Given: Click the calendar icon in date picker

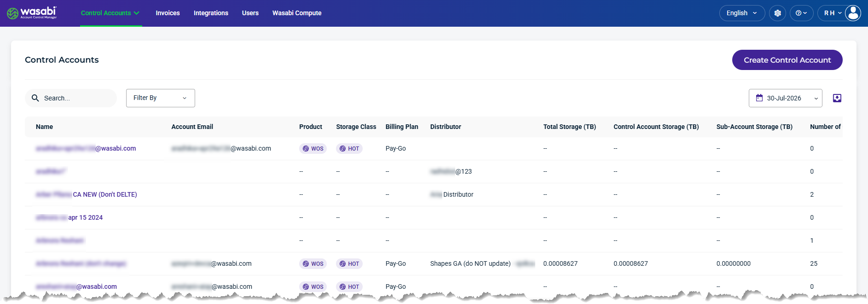Looking at the screenshot, I should (x=759, y=98).
